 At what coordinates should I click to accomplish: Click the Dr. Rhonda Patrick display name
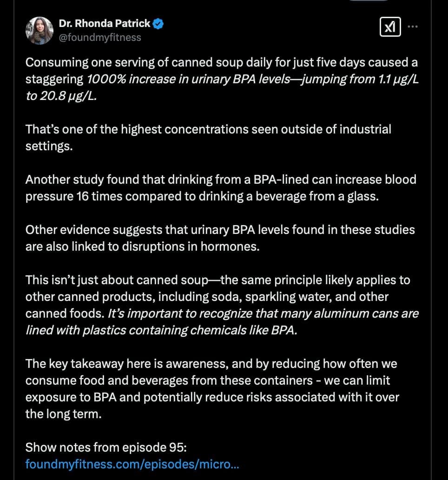point(104,23)
